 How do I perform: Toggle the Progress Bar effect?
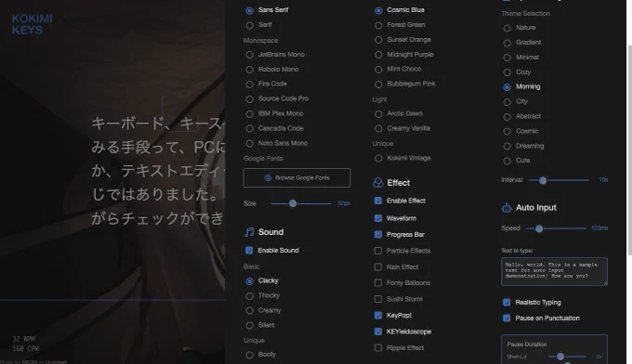point(377,234)
